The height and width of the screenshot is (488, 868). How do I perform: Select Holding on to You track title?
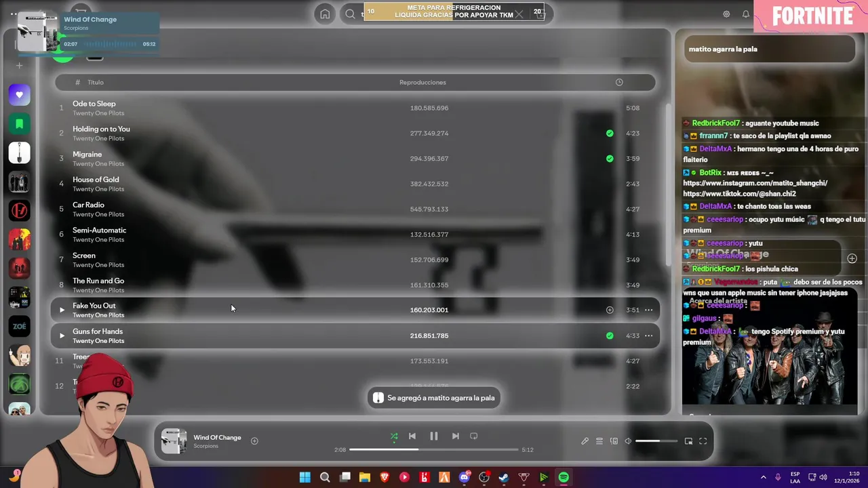coord(101,129)
